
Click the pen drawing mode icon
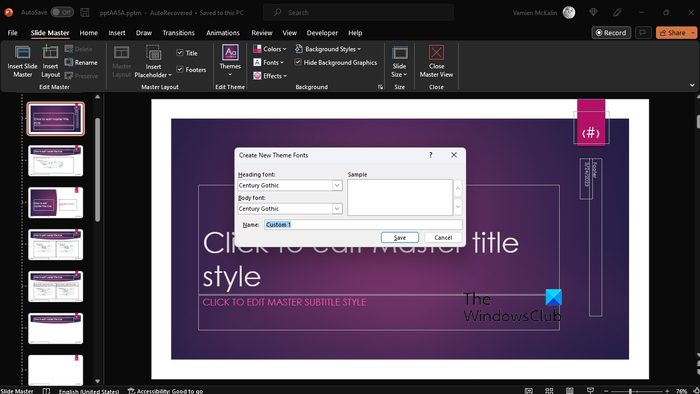(617, 12)
